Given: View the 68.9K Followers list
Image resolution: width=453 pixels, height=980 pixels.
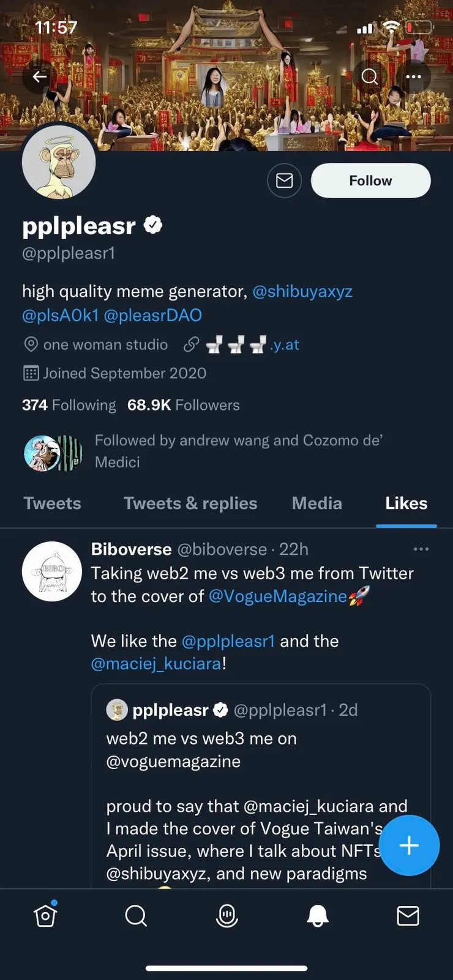Looking at the screenshot, I should click(183, 405).
